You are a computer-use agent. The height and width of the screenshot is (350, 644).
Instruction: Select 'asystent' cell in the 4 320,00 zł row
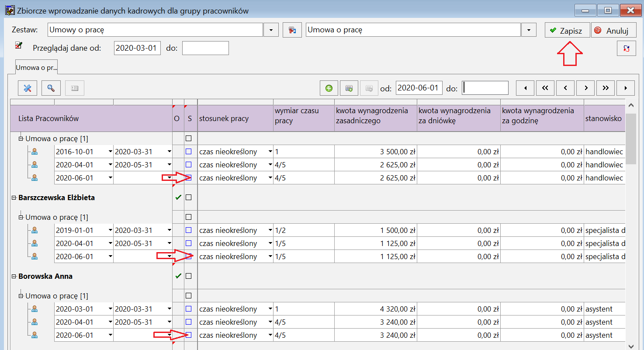point(604,309)
